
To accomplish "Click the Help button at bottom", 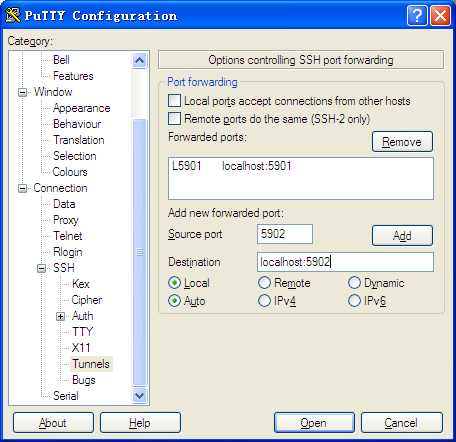I will [140, 423].
